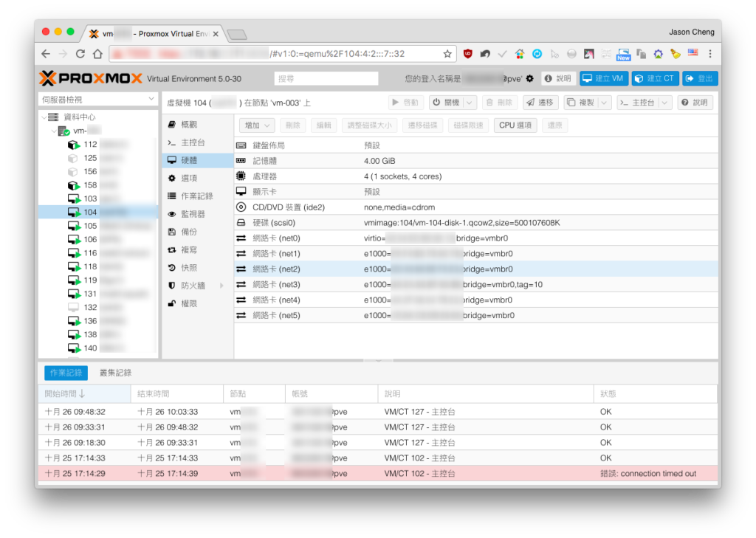Collapse the vm node in tree
This screenshot has height=538, width=756.
(x=53, y=131)
